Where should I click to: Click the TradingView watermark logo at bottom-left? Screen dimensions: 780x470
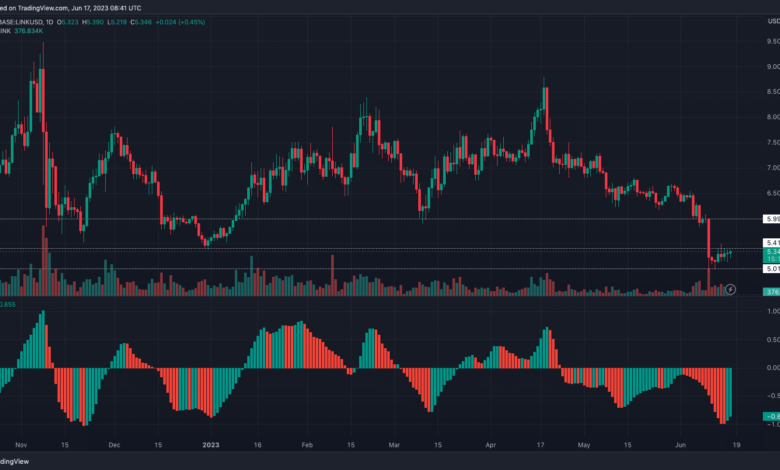(x=14, y=461)
